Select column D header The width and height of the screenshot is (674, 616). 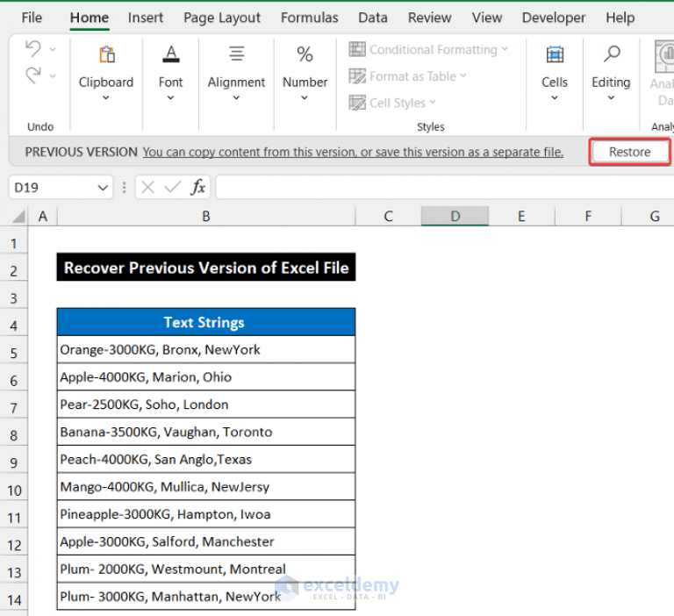tap(455, 216)
